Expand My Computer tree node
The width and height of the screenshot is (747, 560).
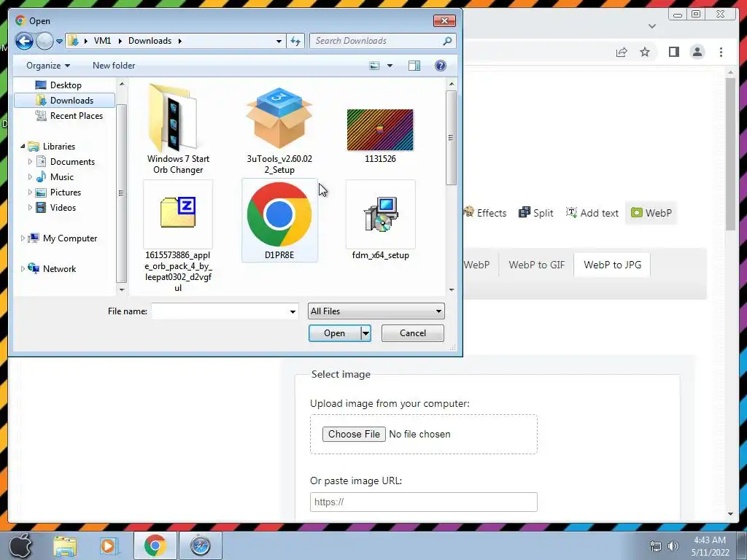click(23, 238)
